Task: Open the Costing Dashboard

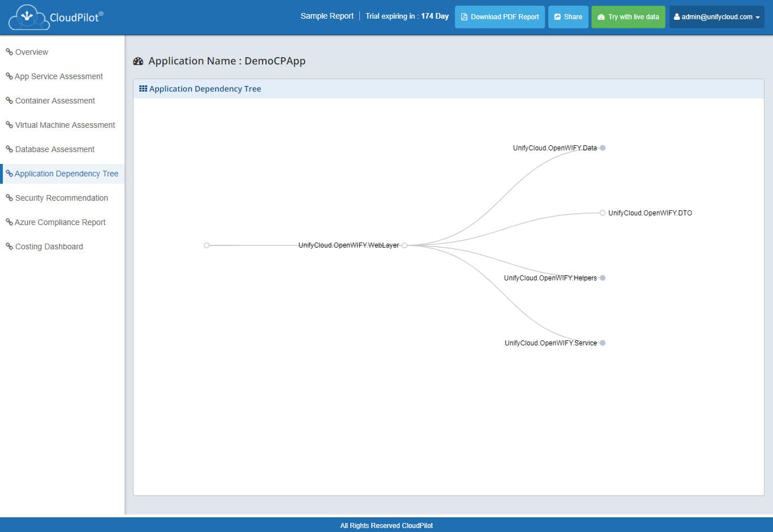Action: [49, 246]
